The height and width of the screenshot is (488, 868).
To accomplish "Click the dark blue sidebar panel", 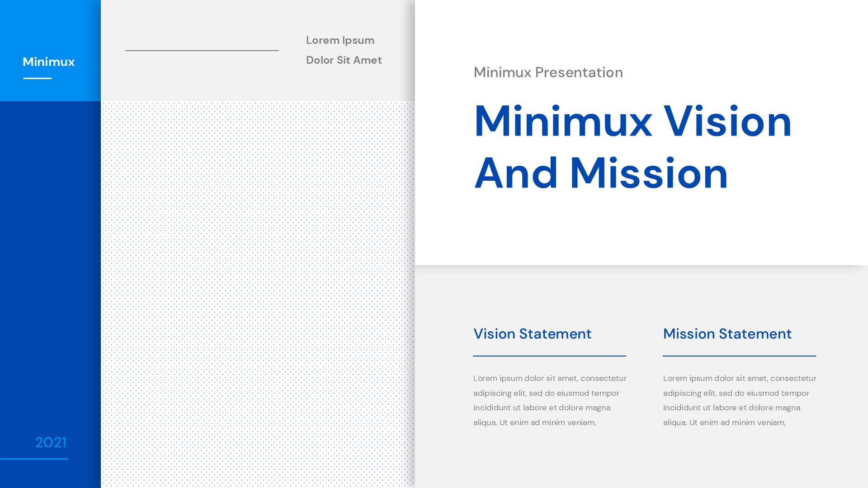I will tap(50, 271).
